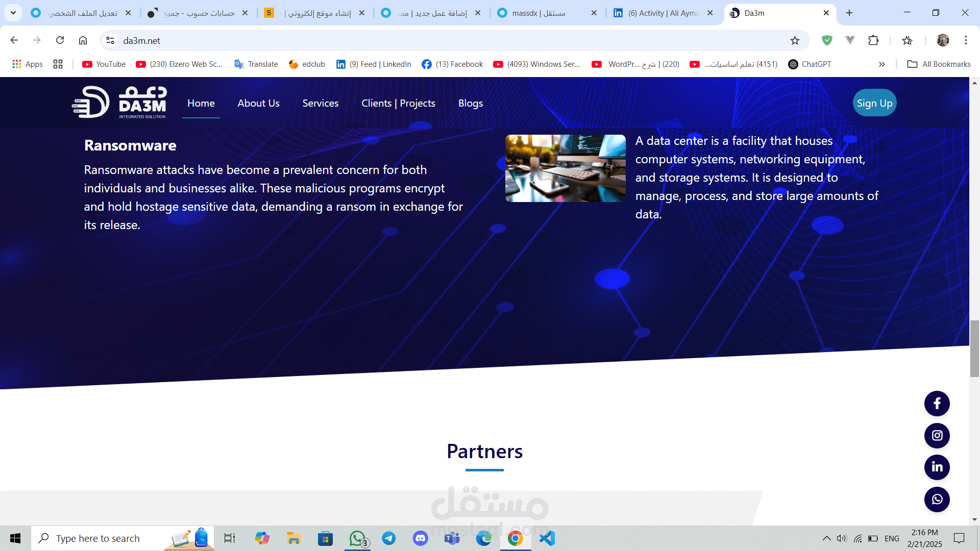Show more bookmarks with the chevron

[x=881, y=64]
